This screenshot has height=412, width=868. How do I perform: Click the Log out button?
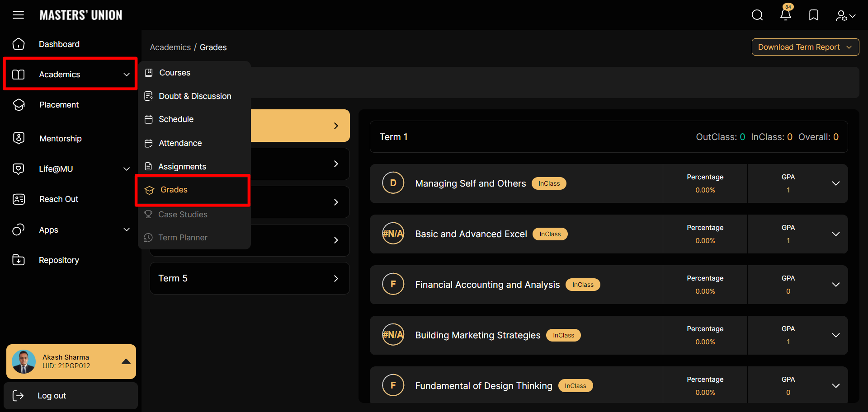point(52,396)
